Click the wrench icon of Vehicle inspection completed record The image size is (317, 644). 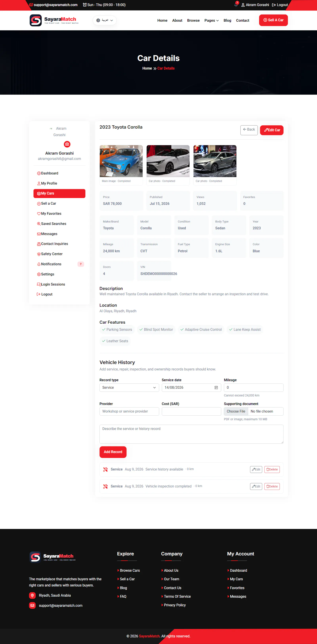click(x=105, y=486)
